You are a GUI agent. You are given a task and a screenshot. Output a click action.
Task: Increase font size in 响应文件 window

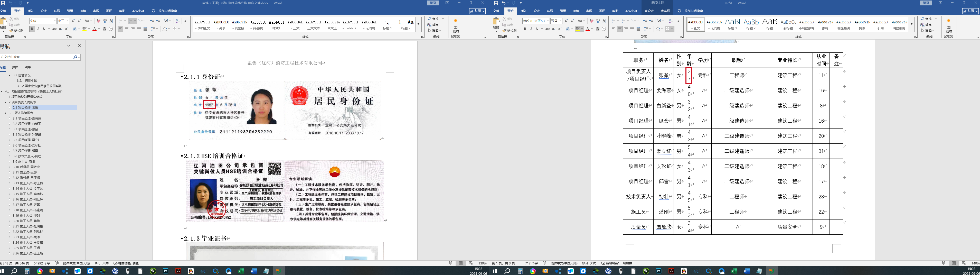(x=73, y=21)
